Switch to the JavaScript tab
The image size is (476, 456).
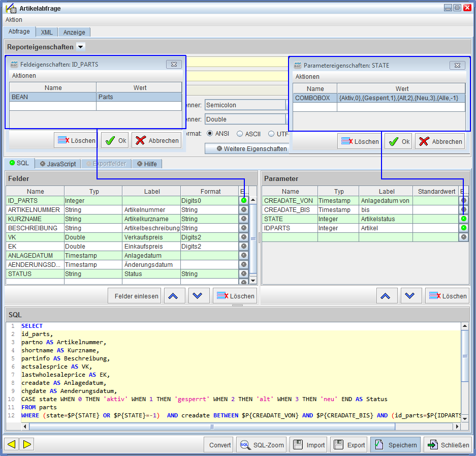click(57, 164)
